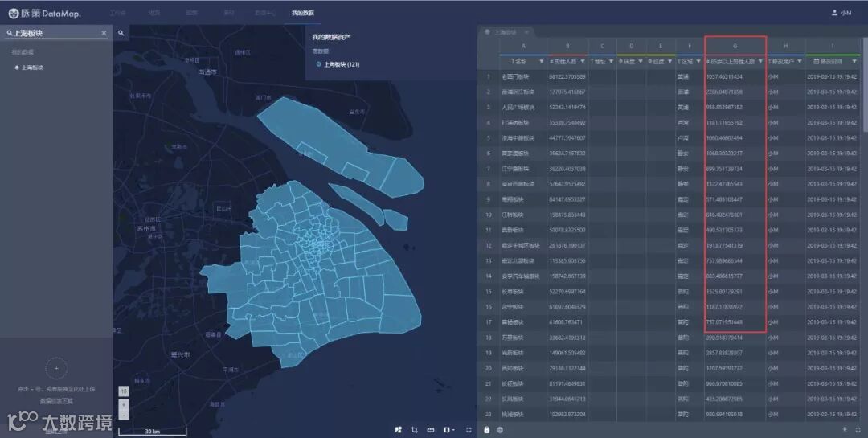Viewport: 868px width, 438px height.
Task: Click row number 1 in table
Action: click(489, 77)
